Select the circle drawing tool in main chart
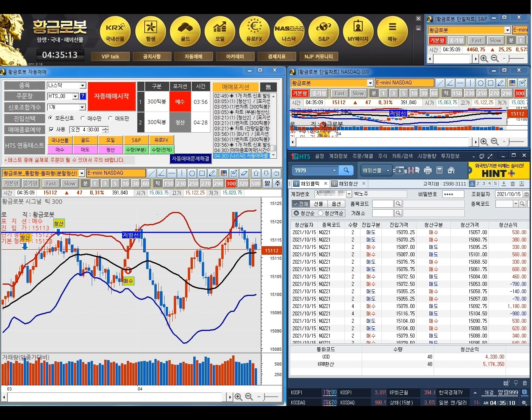Viewport: 532px width, 420px height. point(192,173)
